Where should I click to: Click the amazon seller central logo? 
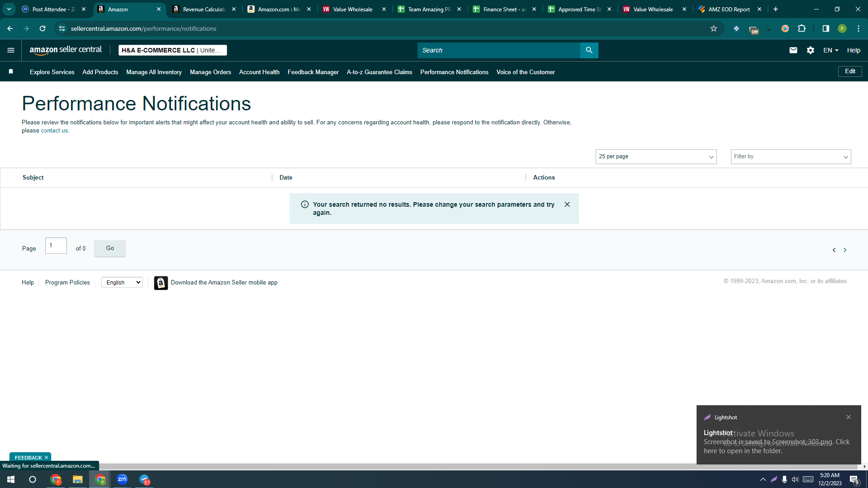[x=66, y=50]
